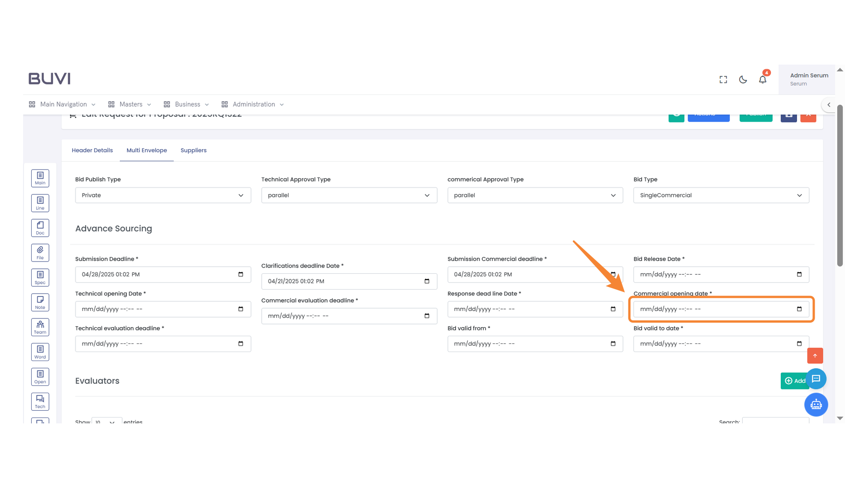Toggle fullscreen mode
This screenshot has width=868, height=488.
point(723,79)
